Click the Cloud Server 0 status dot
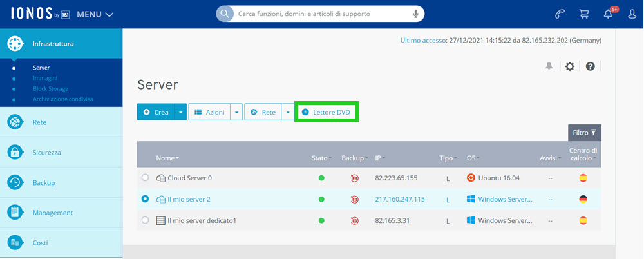This screenshot has width=644, height=259. (x=321, y=178)
